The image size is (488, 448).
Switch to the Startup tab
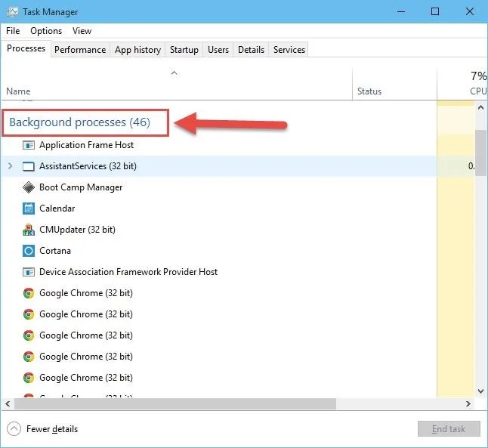click(184, 50)
